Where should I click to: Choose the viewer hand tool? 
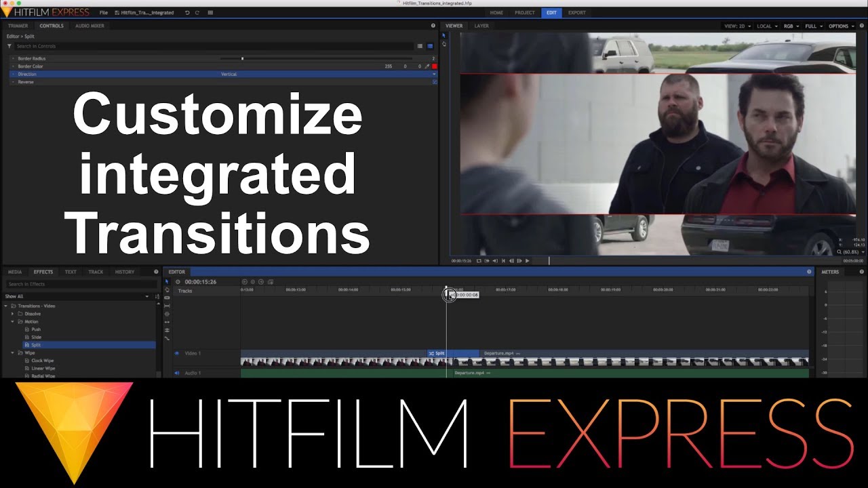[444, 44]
